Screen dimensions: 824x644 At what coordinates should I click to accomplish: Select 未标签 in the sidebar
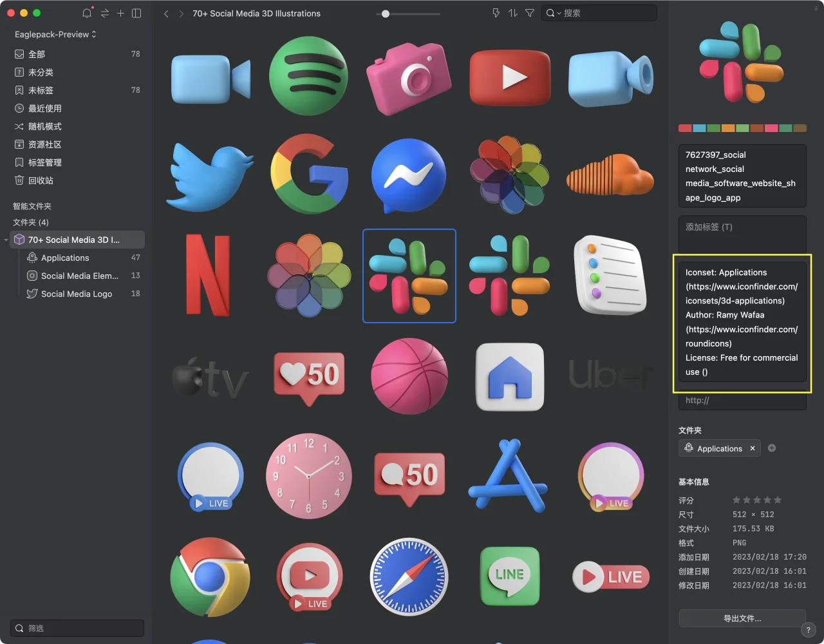tap(77, 90)
